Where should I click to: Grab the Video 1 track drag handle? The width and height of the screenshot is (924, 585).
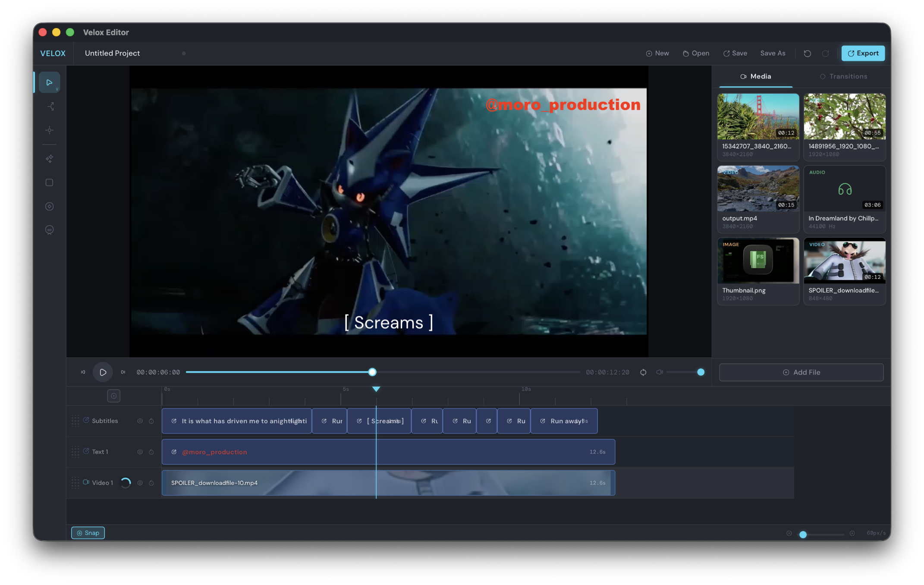pyautogui.click(x=75, y=483)
